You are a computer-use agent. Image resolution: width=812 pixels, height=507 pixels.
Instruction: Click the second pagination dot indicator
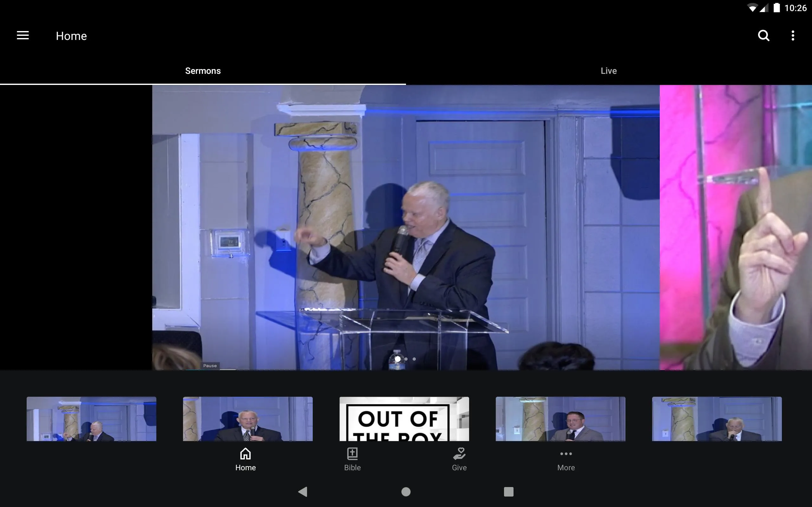pos(406,359)
